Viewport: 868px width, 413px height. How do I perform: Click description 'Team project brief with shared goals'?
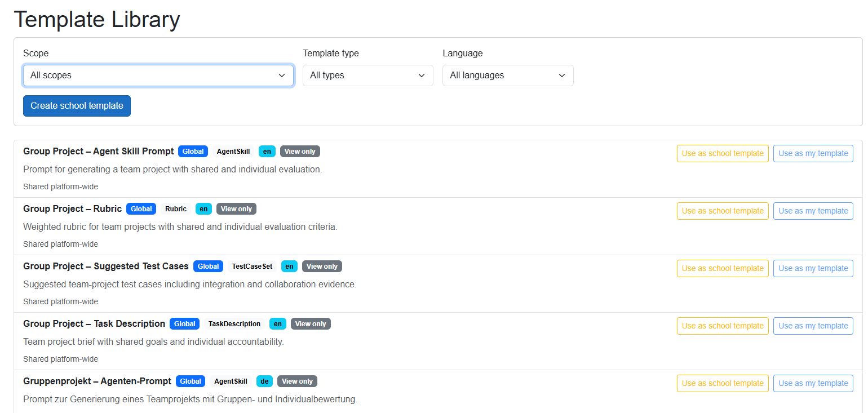pos(153,341)
